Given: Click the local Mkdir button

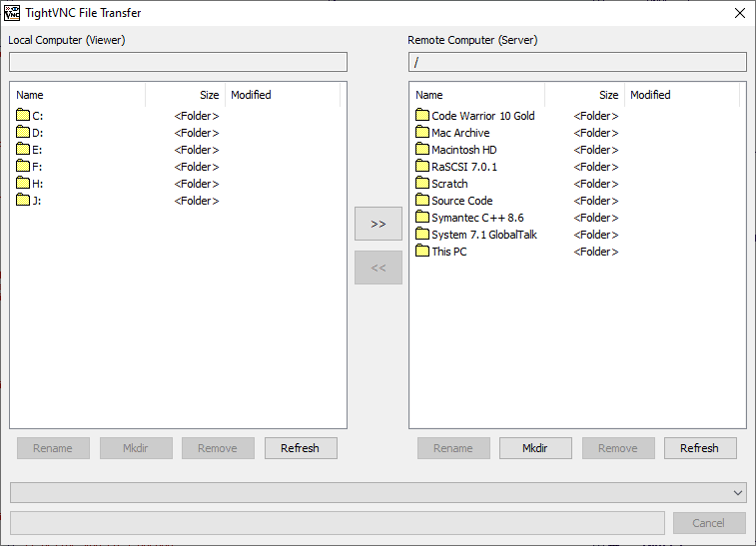Looking at the screenshot, I should coord(136,448).
